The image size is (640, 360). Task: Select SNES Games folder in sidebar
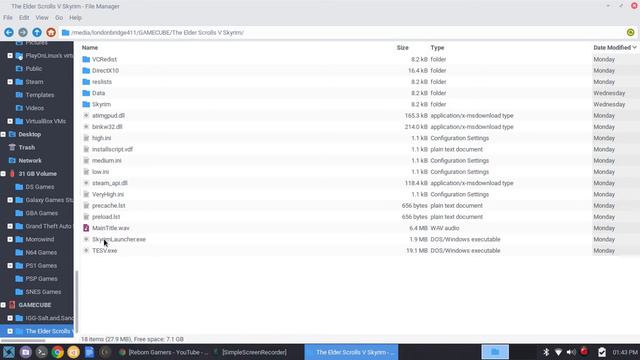coord(43,292)
